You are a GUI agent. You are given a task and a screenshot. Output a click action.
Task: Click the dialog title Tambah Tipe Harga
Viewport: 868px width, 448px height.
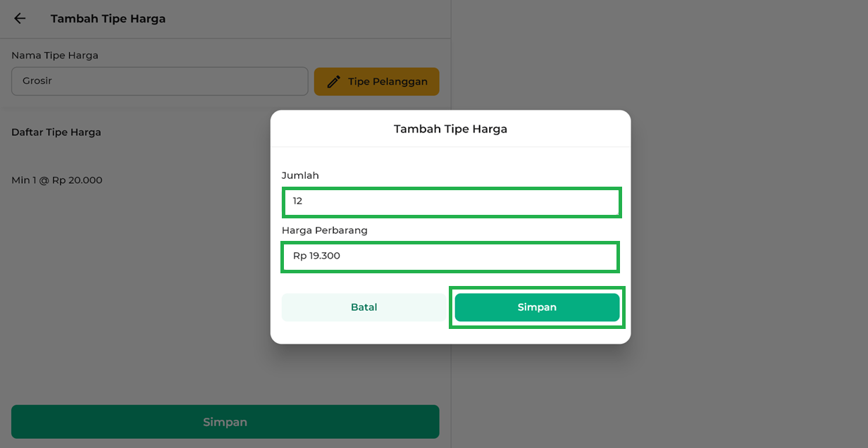(x=450, y=129)
